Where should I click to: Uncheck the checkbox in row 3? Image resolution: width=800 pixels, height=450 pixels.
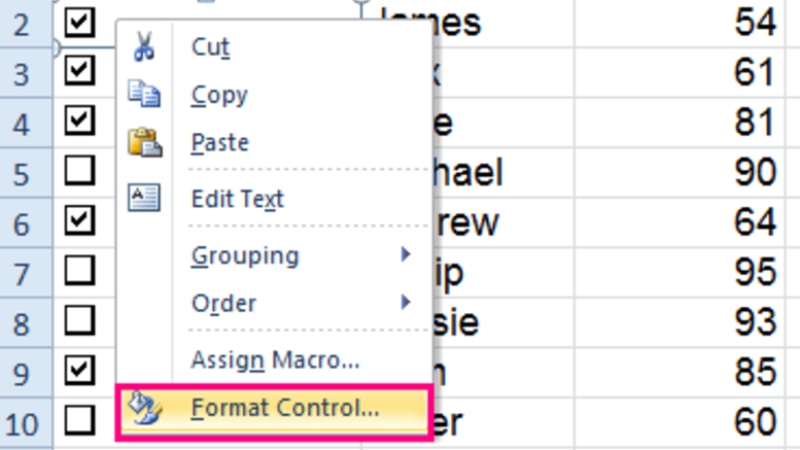(x=79, y=71)
